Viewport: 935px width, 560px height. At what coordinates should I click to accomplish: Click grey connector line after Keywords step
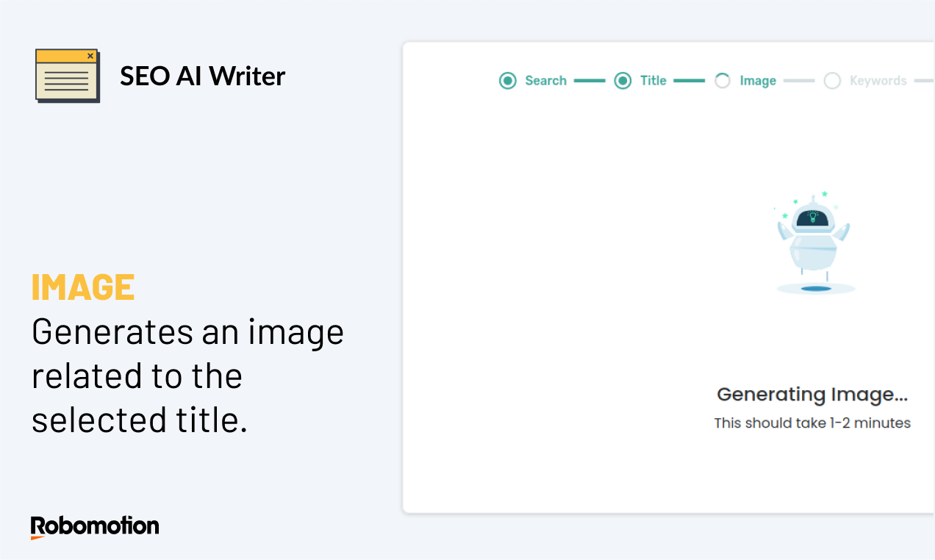(x=924, y=81)
